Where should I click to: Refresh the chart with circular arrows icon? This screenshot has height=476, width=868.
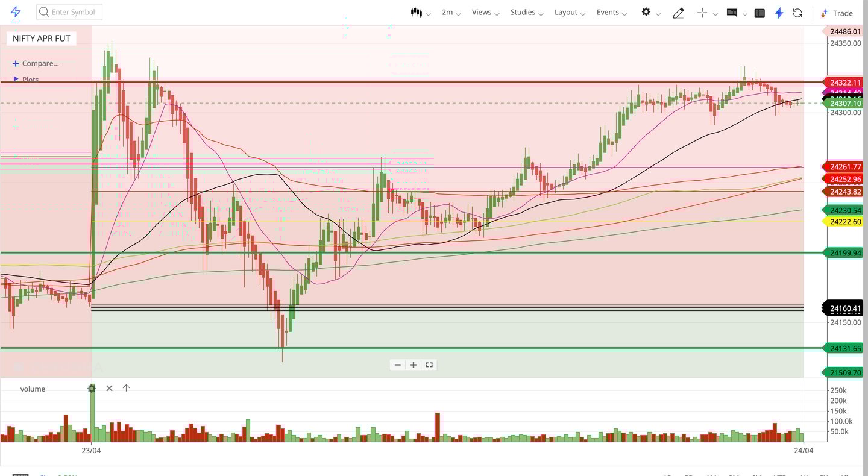[x=797, y=13]
